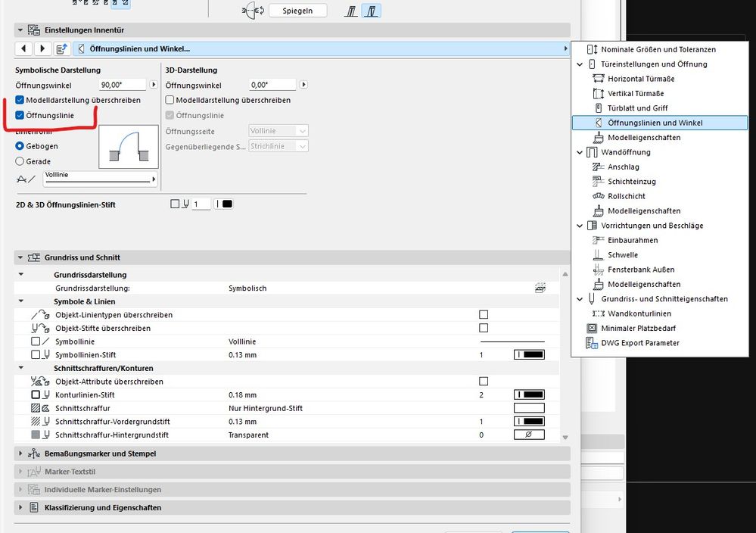
Task: Open Volllinie line type dropdown
Action: pos(101,179)
